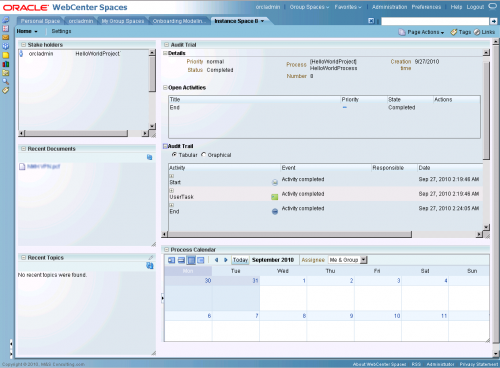Switch calendar to list view icon
Screen dimensions: 500x368
coord(201,260)
